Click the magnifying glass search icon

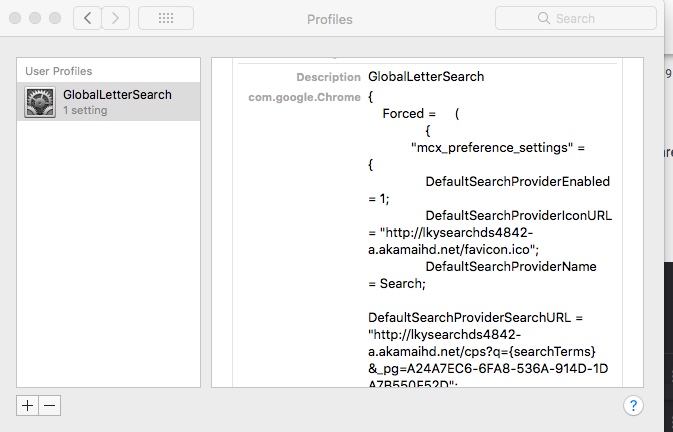click(543, 18)
